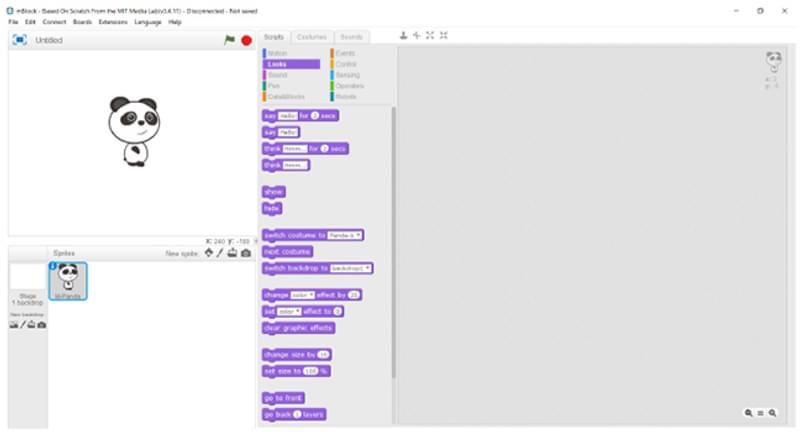Screen dimensions: 800x432
Task: Open backdrop dropdown in switch backdrop block
Action: (x=351, y=268)
